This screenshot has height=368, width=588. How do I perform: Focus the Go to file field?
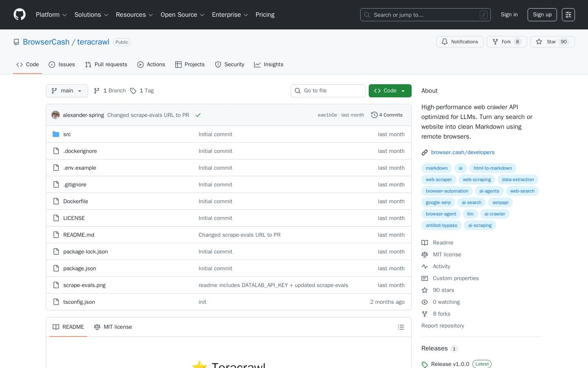click(x=328, y=91)
